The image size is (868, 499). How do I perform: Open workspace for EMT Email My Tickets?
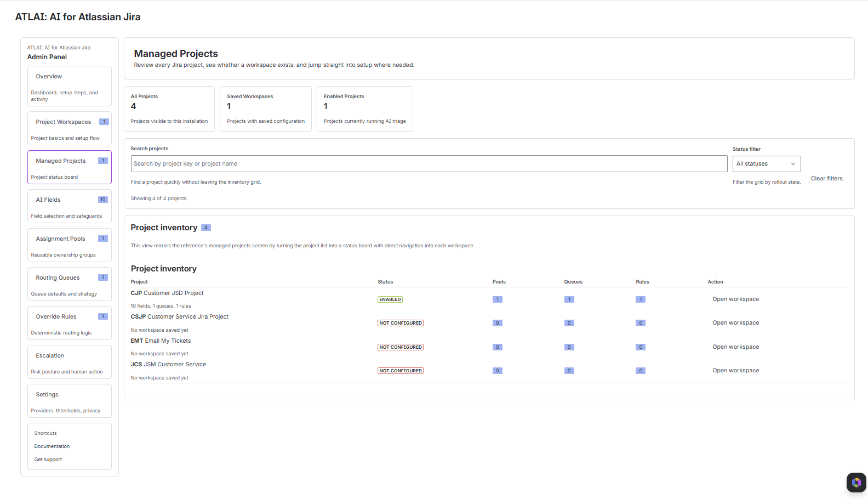pos(735,347)
